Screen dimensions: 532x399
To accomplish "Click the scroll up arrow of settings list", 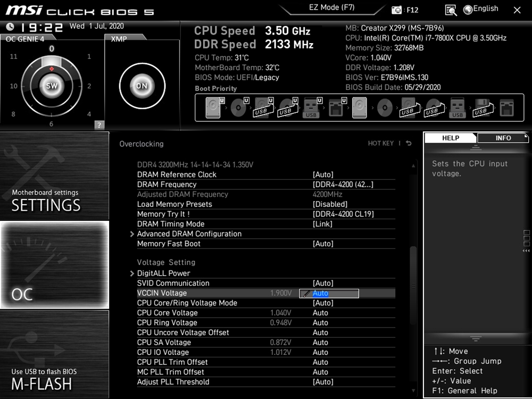I will point(413,165).
